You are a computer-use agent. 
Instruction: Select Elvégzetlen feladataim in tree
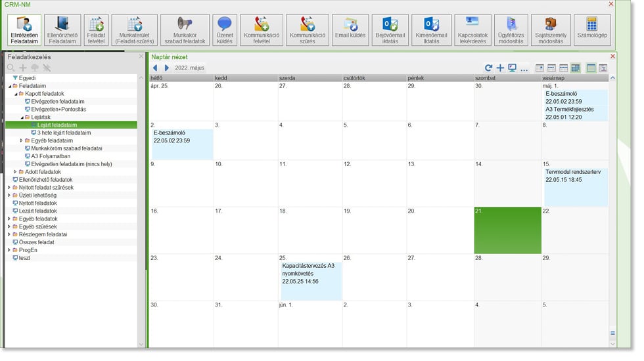58,102
